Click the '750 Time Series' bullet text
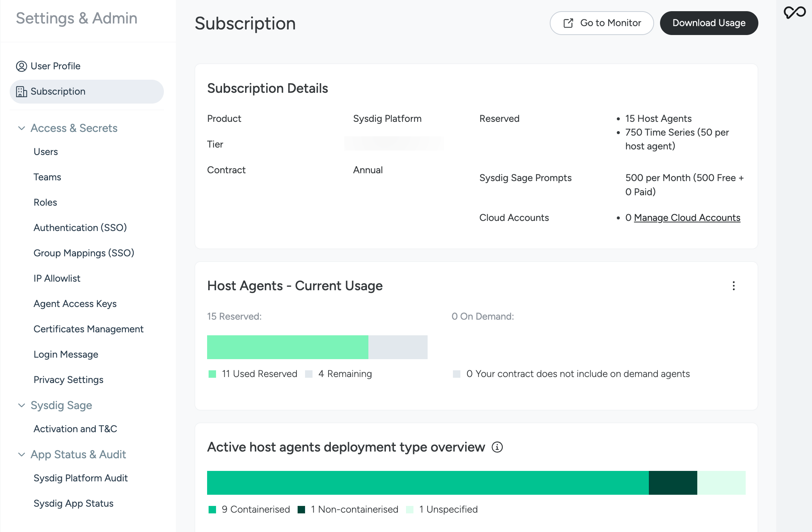This screenshot has width=812, height=532. 677,139
